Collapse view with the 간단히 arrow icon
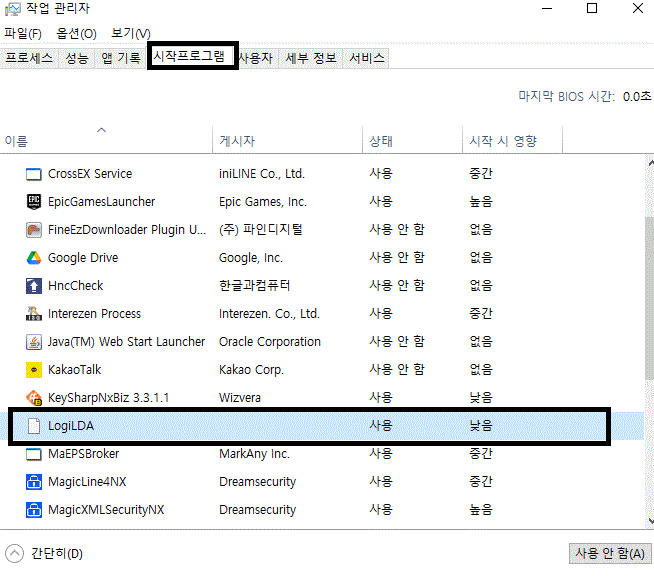 tap(14, 553)
